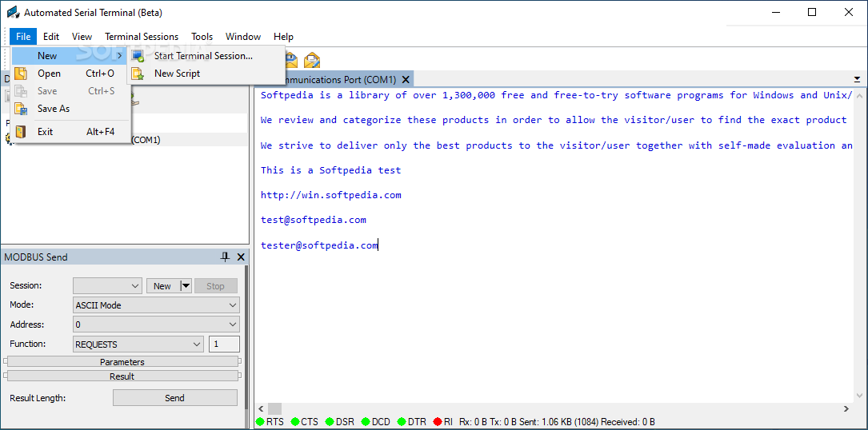Click the terminal's scroll right arrow
The width and height of the screenshot is (868, 430).
point(846,409)
